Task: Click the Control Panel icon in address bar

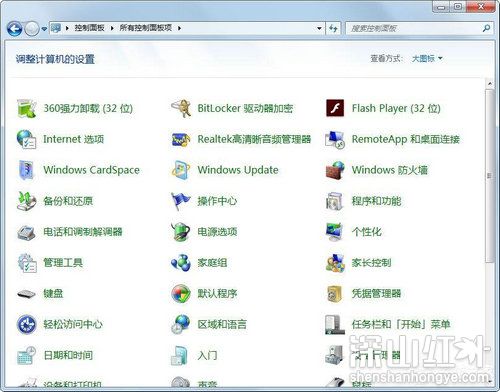Action: pos(56,28)
